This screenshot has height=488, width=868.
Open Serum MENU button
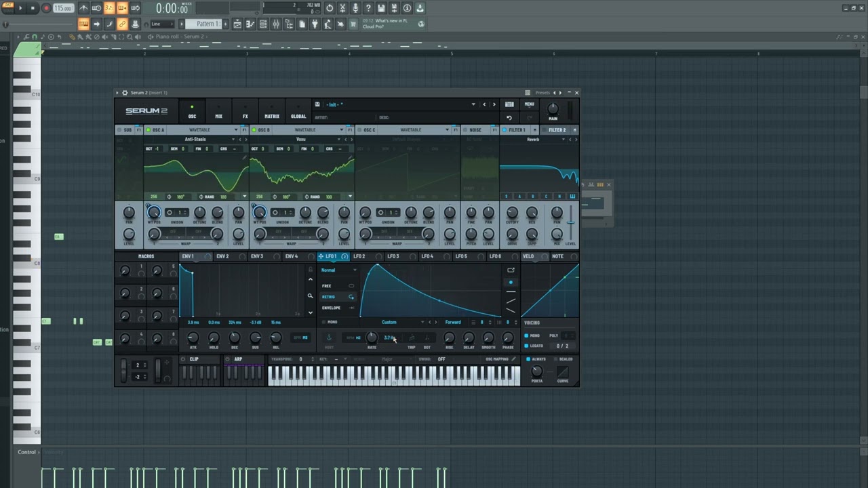pyautogui.click(x=529, y=104)
